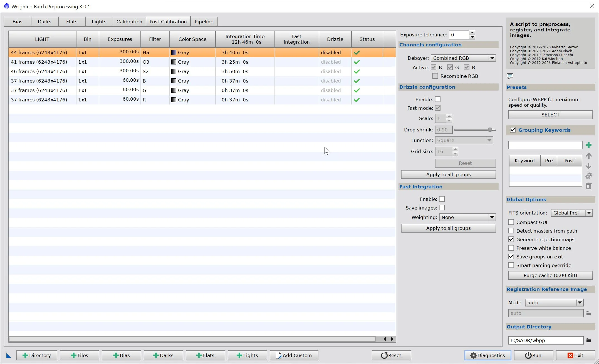Add Files with plus button

[80, 355]
